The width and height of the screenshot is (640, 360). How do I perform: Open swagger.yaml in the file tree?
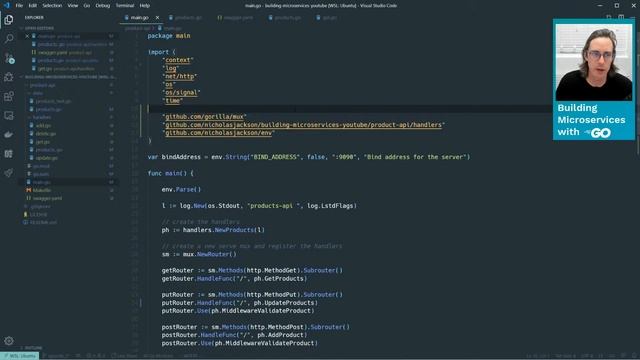click(47, 198)
